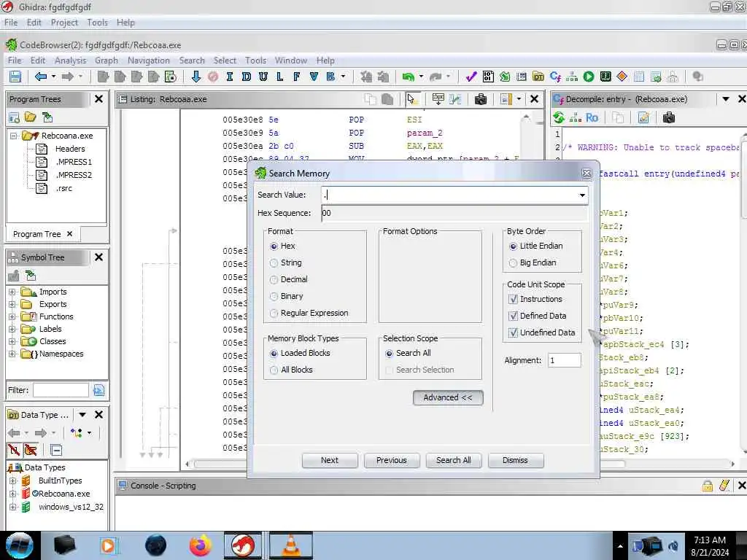Screen dimensions: 747x560
Task: Open the Data Type Manager dropdown arrow menu
Action: [x=82, y=415]
